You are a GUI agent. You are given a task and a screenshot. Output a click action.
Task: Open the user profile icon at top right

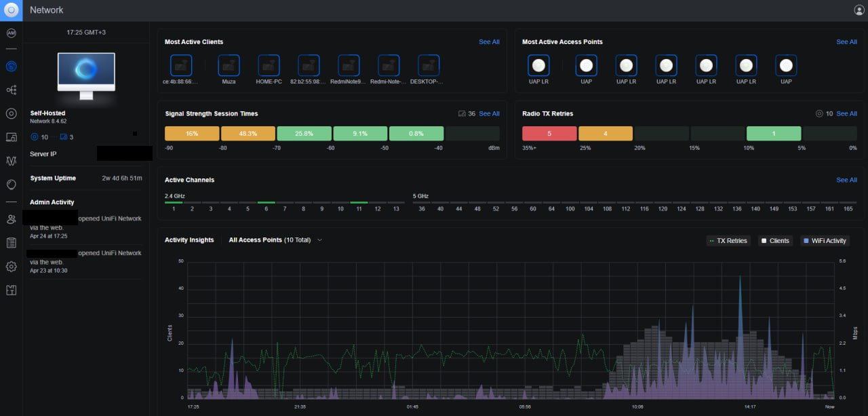tap(859, 10)
